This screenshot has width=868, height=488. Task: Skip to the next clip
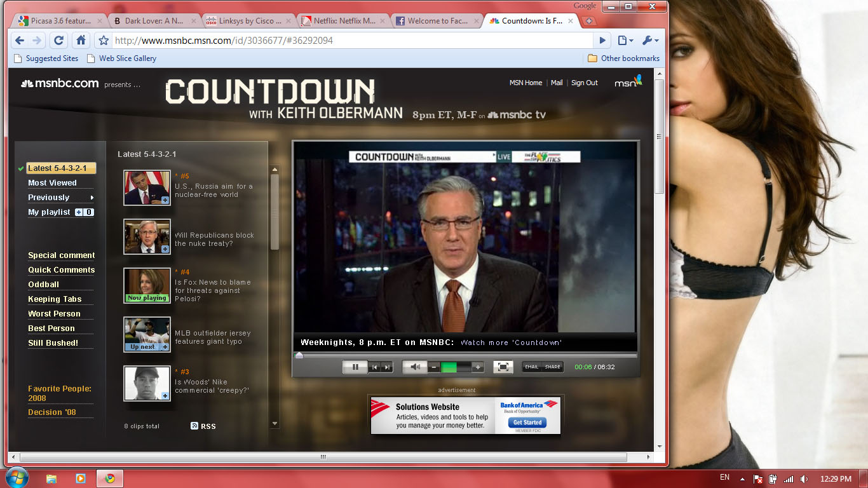[x=387, y=367]
